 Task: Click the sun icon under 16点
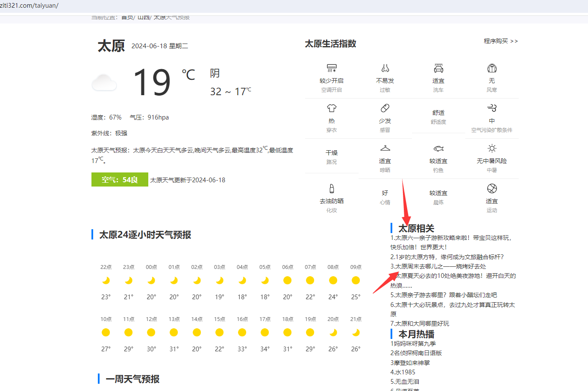pyautogui.click(x=242, y=333)
